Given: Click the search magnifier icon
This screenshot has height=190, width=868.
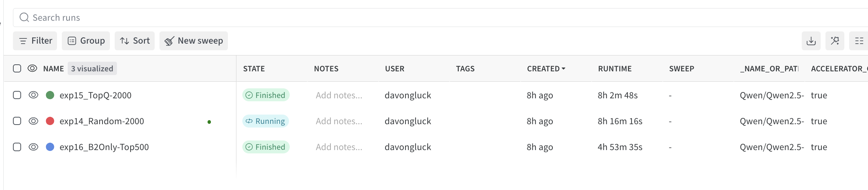Looking at the screenshot, I should pos(24,17).
